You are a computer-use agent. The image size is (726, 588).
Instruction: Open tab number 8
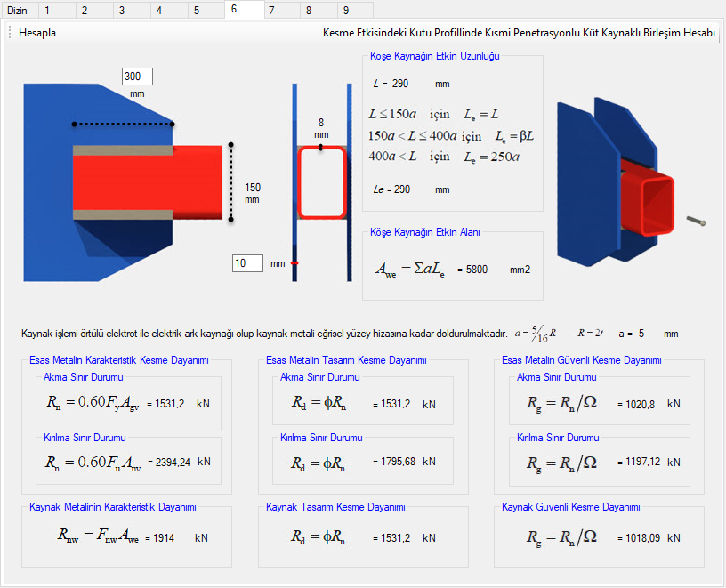(319, 10)
